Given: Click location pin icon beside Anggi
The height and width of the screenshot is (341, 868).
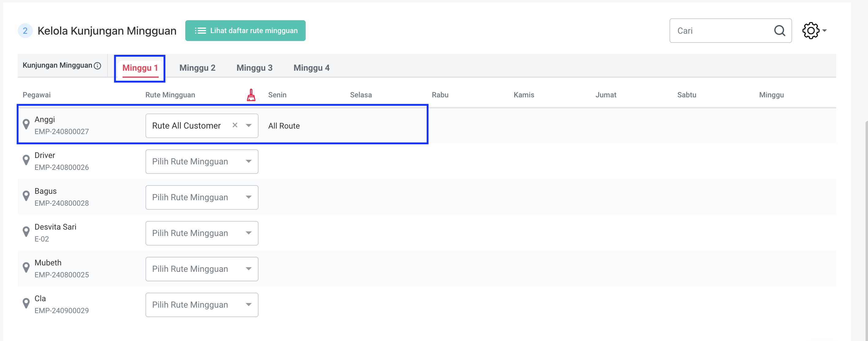Looking at the screenshot, I should click(x=26, y=124).
